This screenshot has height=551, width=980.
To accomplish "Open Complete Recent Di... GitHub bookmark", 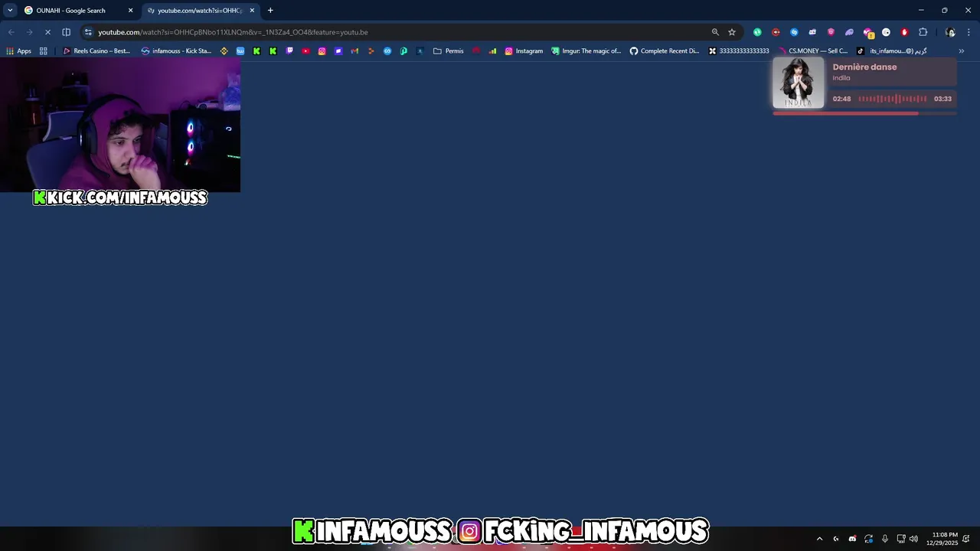I will pyautogui.click(x=665, y=51).
